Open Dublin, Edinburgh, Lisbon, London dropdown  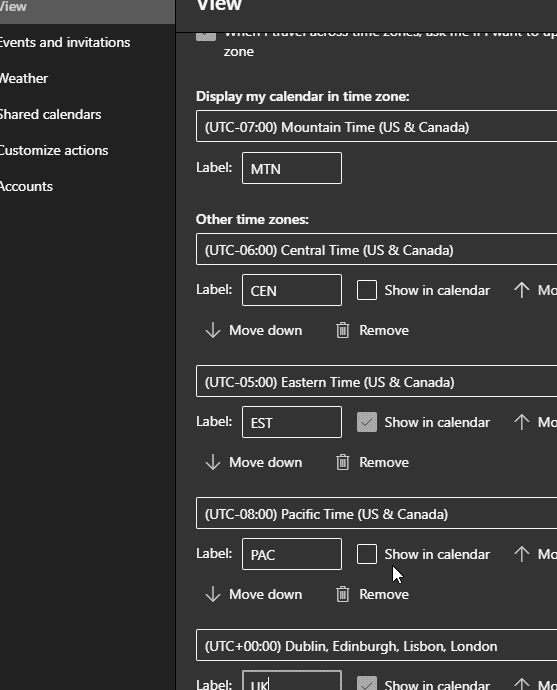tap(376, 646)
